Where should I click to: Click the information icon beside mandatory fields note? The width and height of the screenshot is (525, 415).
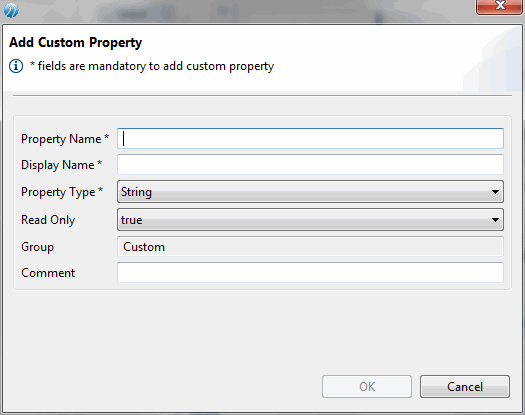click(x=16, y=66)
